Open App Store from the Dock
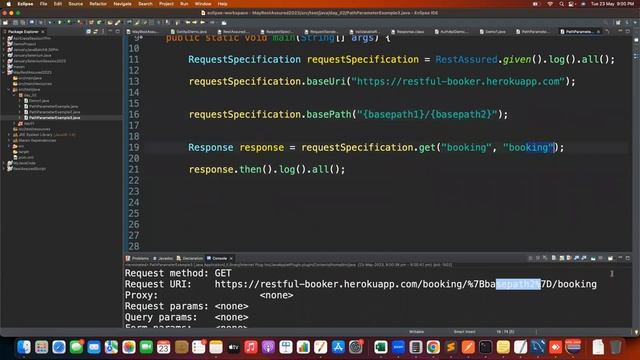The image size is (640, 360). tap(338, 347)
